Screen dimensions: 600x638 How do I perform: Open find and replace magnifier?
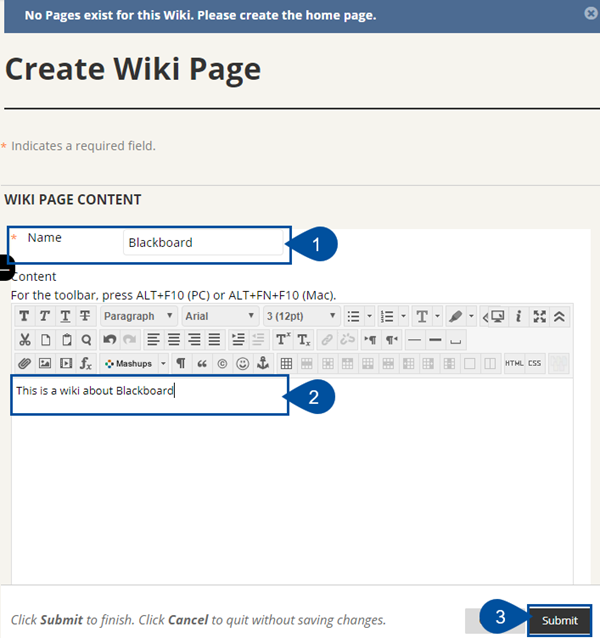pyautogui.click(x=86, y=339)
